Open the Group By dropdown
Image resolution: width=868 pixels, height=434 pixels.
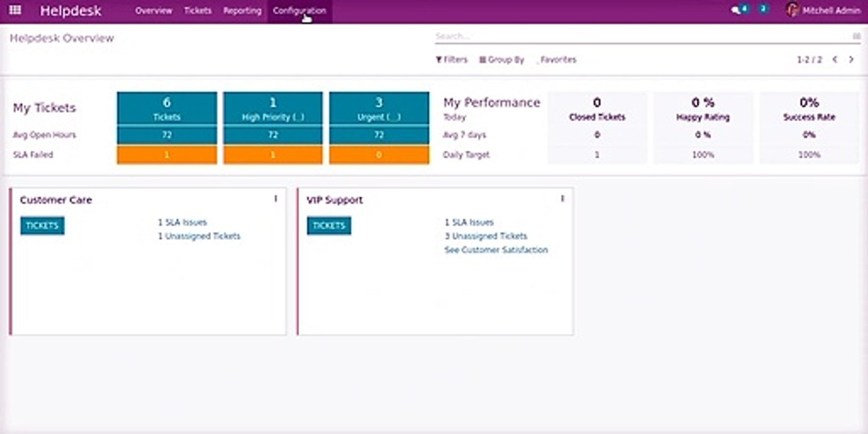[502, 60]
